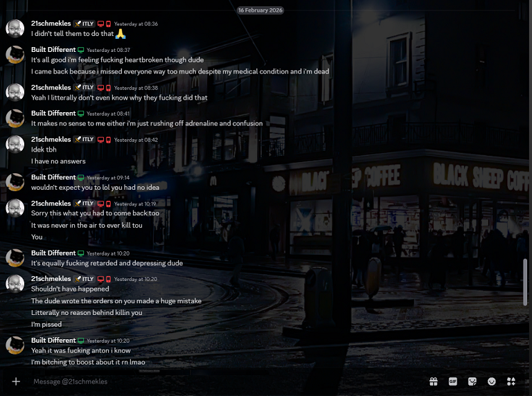Click the red mobile status icon at 08:36
Image resolution: width=532 pixels, height=396 pixels.
(108, 24)
